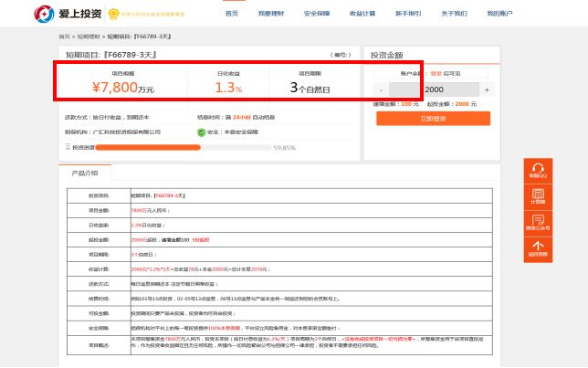The height and width of the screenshot is (368, 588).
Task: Open the 收益计算 navigation item
Action: 362,14
